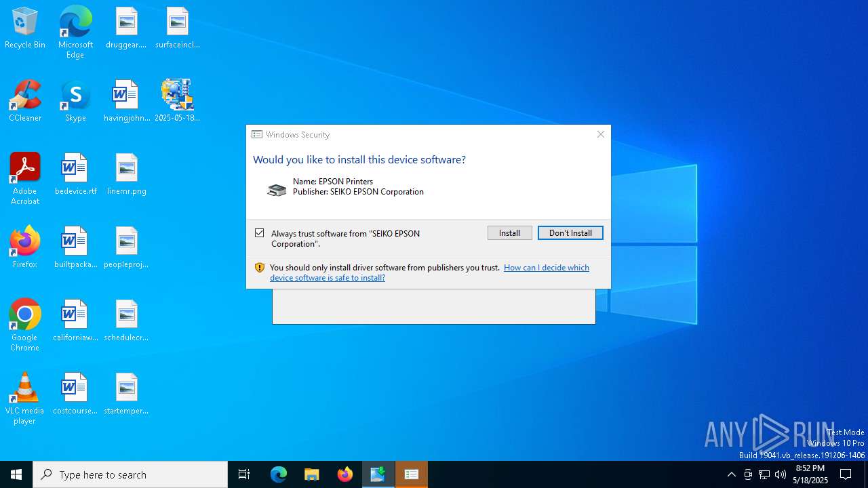868x488 pixels.
Task: Select the peopleproj image file
Action: click(x=126, y=248)
